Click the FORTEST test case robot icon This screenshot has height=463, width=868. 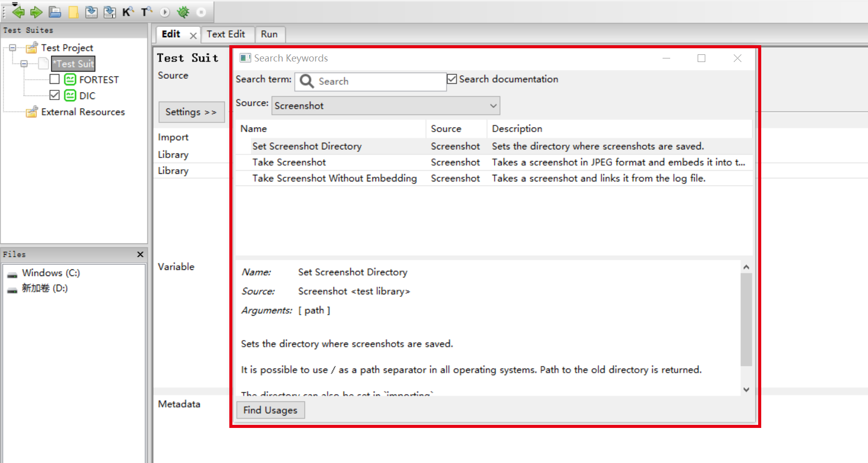[x=70, y=80]
